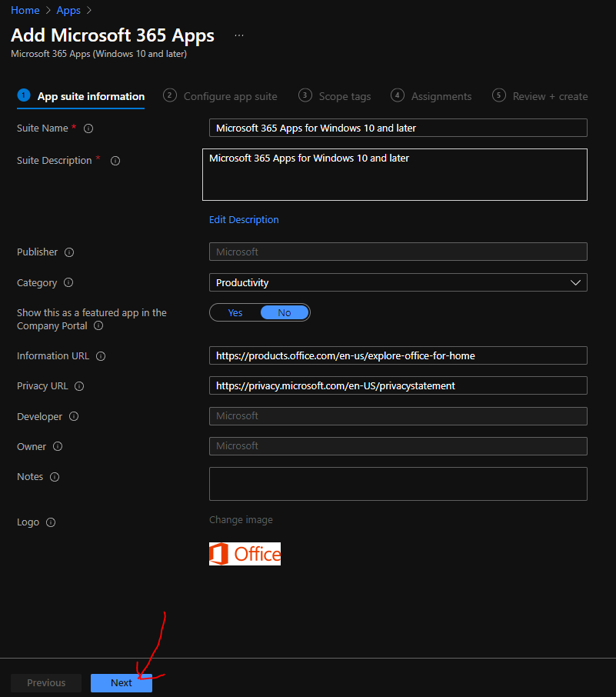Focus the Suite Description text area

pyautogui.click(x=395, y=175)
